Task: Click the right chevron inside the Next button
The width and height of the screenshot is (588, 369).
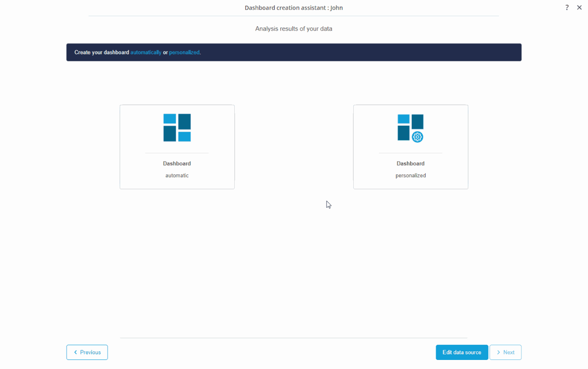Action: [x=498, y=352]
